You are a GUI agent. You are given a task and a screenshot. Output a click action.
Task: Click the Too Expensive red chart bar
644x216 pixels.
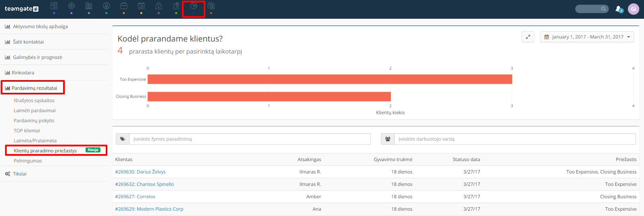330,79
